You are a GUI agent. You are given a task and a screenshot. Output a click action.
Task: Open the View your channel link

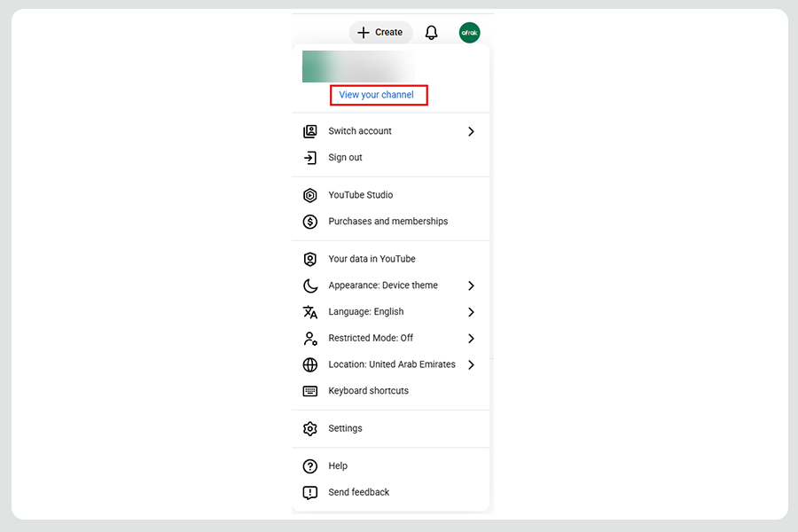tap(377, 95)
